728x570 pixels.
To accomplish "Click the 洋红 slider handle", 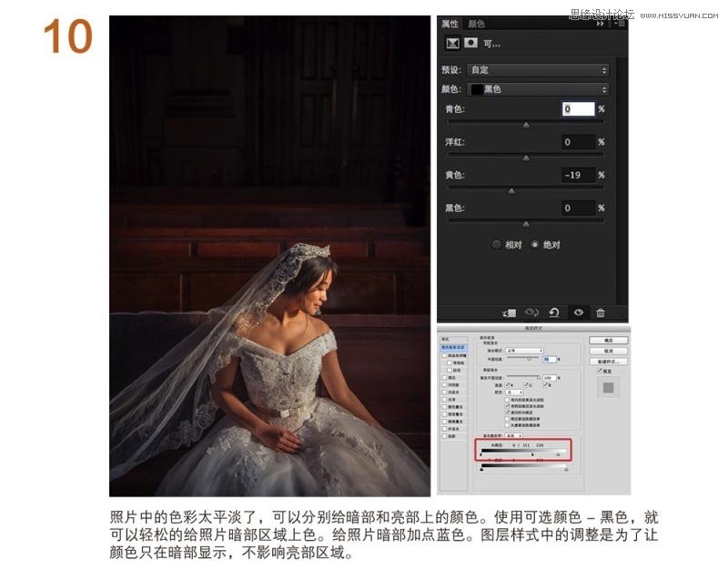I will pos(526,158).
